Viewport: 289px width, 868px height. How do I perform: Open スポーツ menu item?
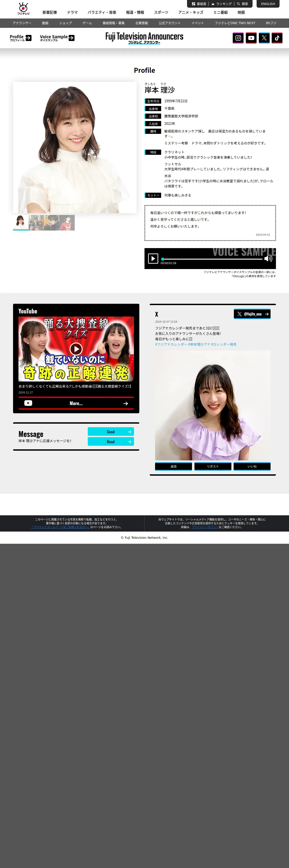(x=161, y=12)
